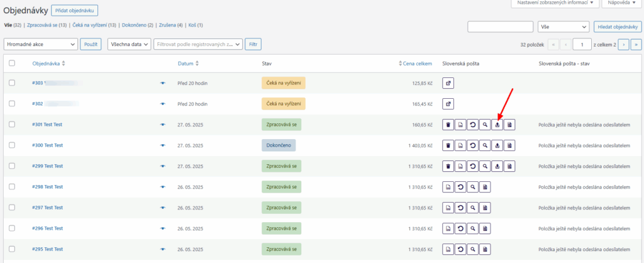Image resolution: width=644 pixels, height=263 pixels.
Task: Filter by Dokončeno (2) status
Action: (138, 25)
